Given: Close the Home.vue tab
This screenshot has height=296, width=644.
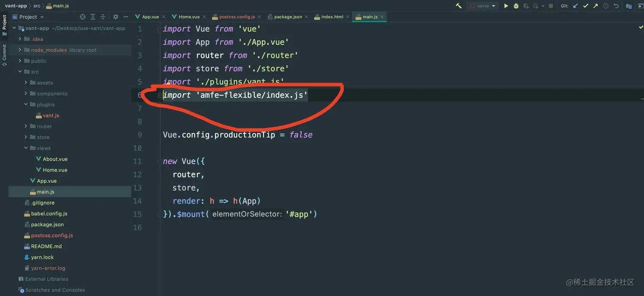Looking at the screenshot, I should coord(204,17).
